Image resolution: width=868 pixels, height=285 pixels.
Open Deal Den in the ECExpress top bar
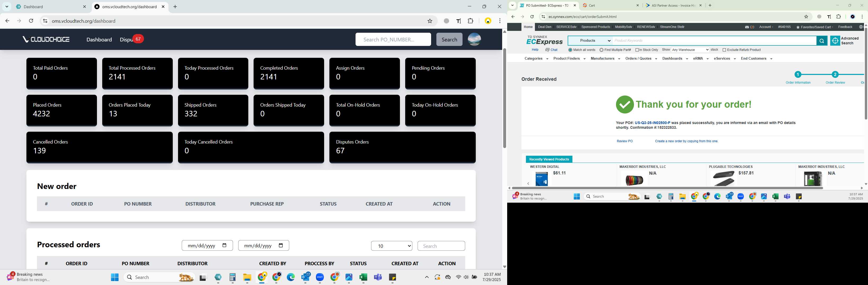pos(544,27)
